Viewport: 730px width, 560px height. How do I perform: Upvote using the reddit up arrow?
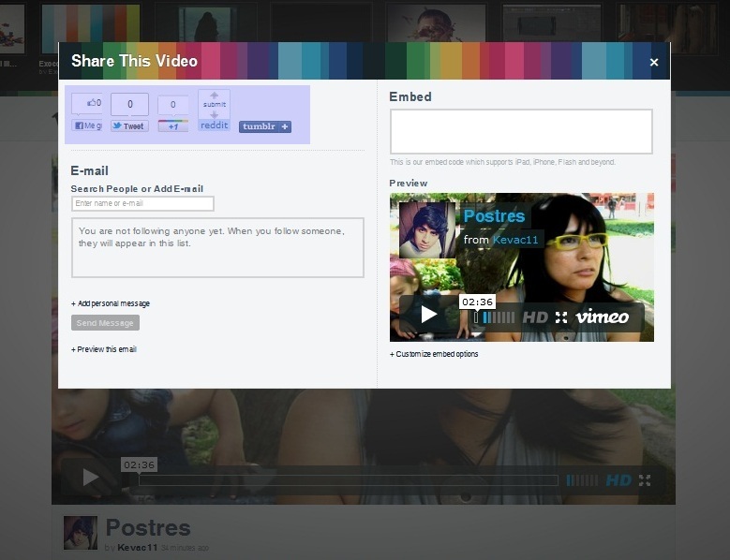point(214,96)
